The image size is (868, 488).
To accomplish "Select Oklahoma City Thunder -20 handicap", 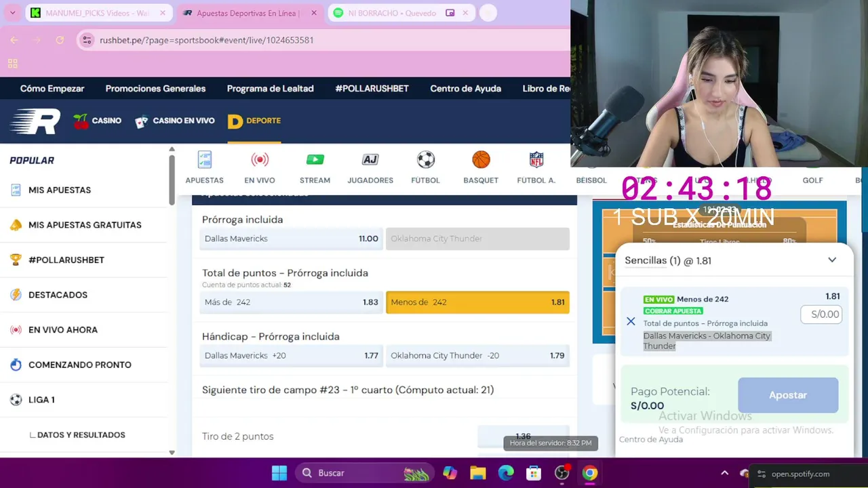I will (477, 355).
